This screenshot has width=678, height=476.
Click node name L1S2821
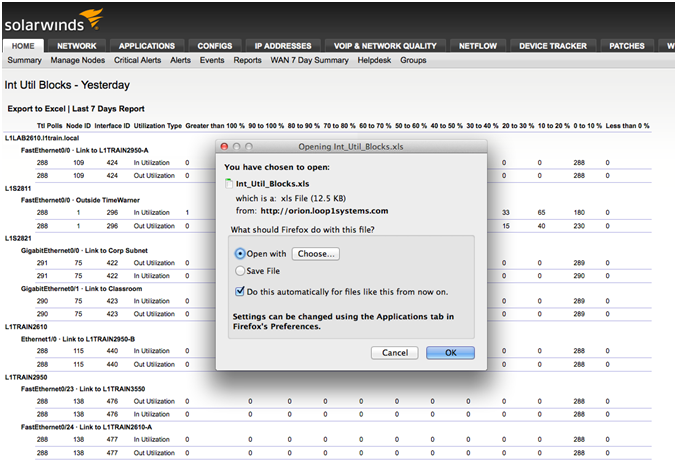click(x=18, y=238)
